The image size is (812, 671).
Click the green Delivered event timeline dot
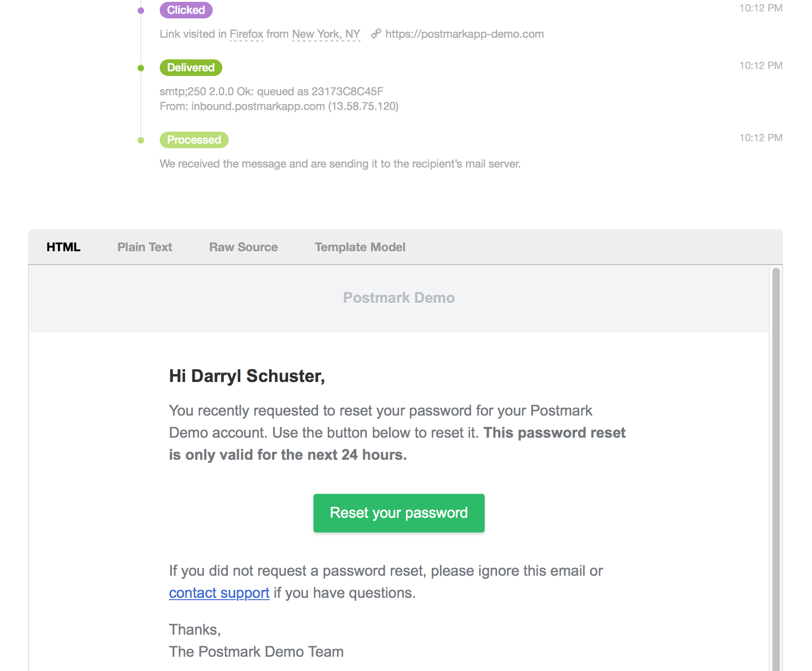[x=141, y=68]
